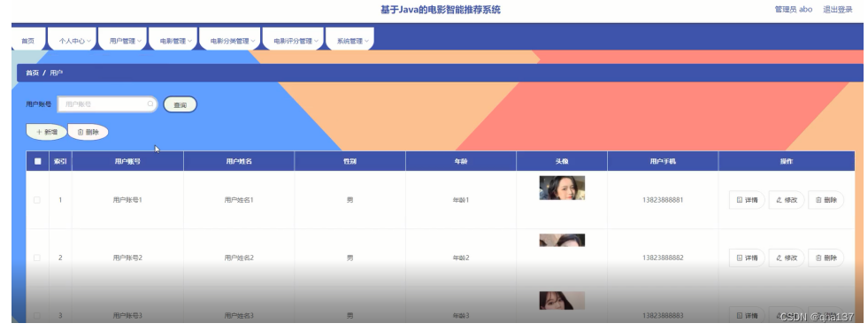Click the 查询 search button
The height and width of the screenshot is (331, 868).
pos(180,104)
